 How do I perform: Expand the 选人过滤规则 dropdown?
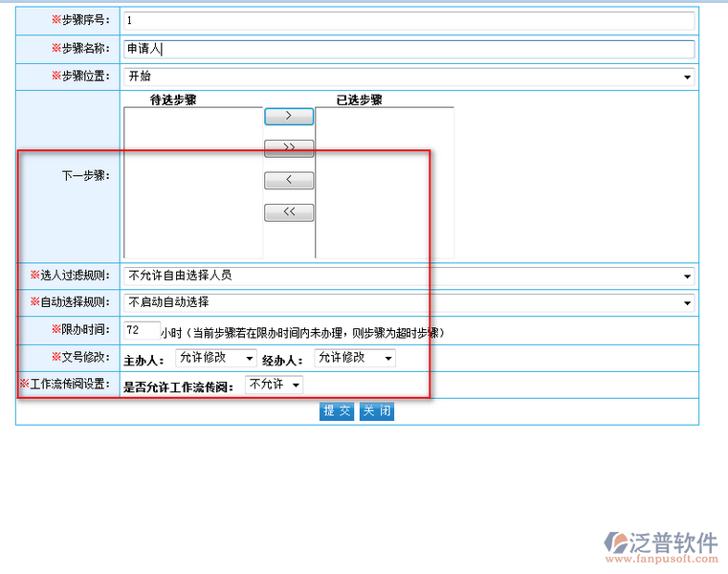pos(409,276)
